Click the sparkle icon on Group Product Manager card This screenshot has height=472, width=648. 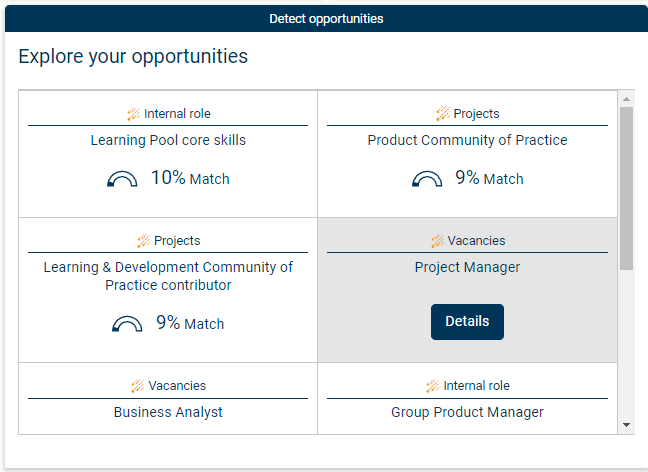pos(432,386)
